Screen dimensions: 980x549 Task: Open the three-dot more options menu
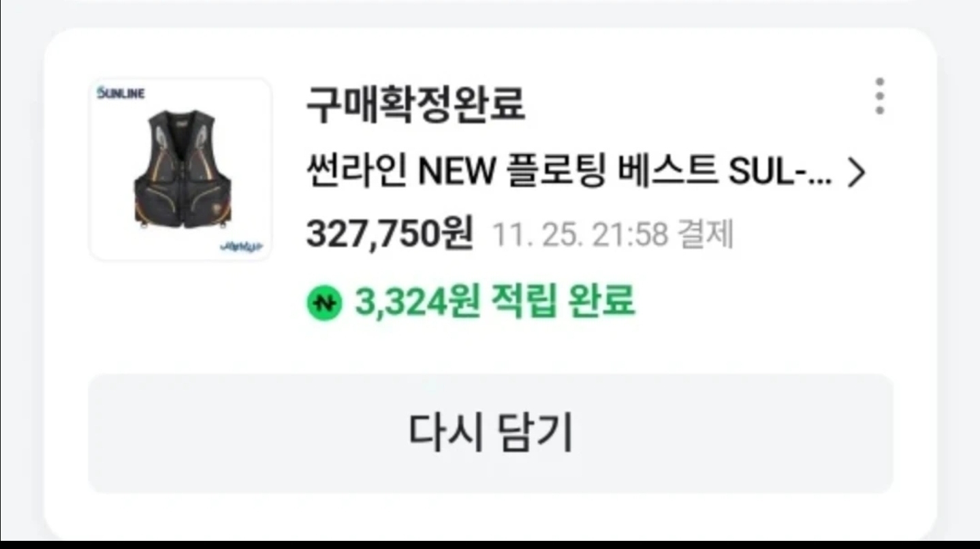click(x=880, y=96)
